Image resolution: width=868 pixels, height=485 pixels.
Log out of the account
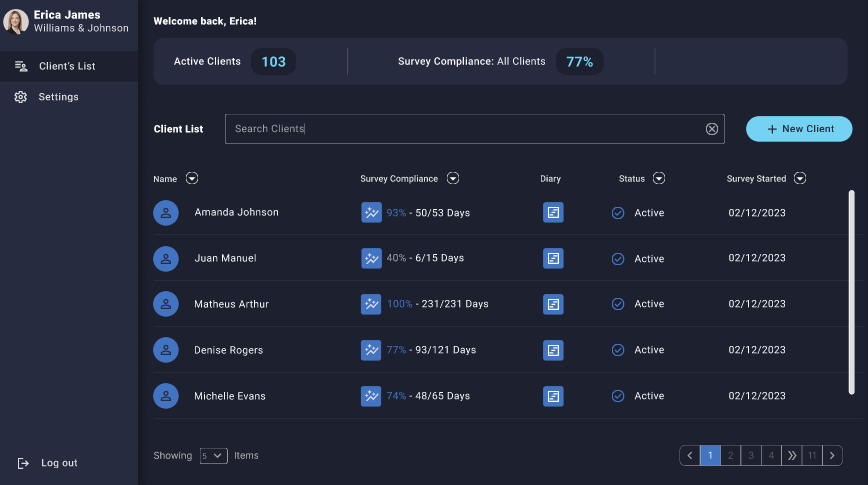point(48,463)
